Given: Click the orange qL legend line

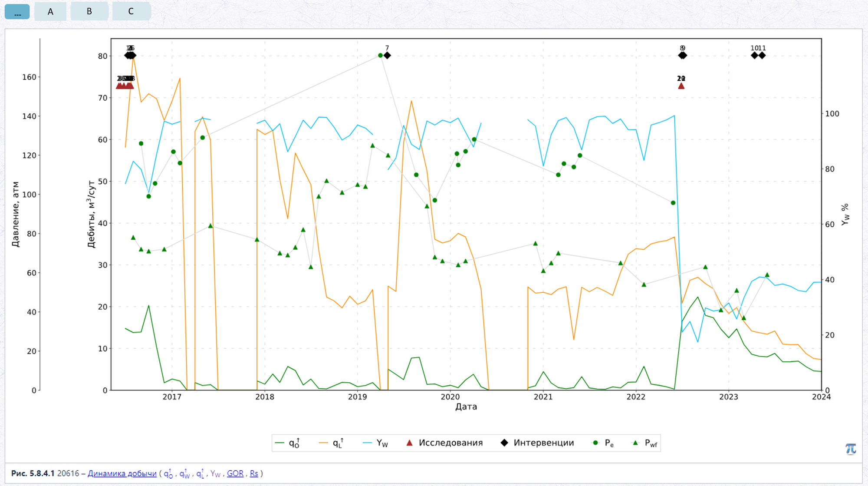Looking at the screenshot, I should coord(323,443).
